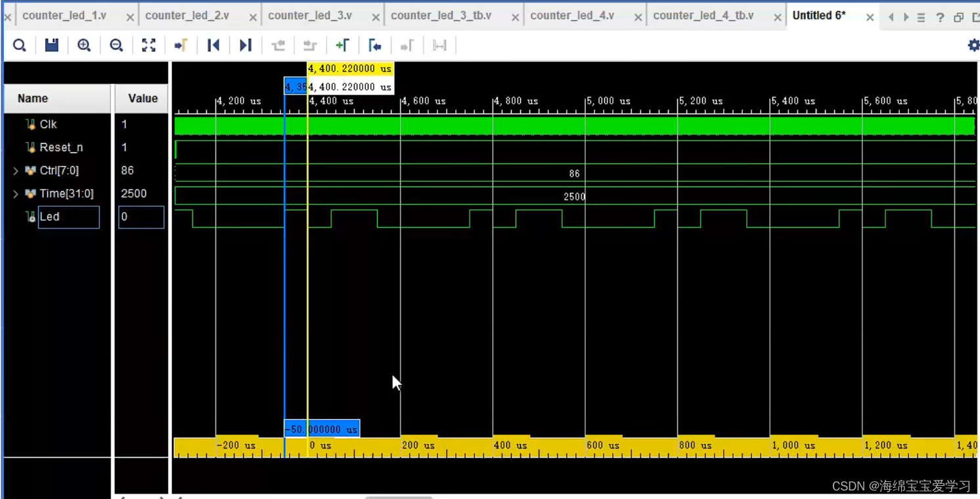Screen dimensions: 980x499
Task: Close the counter_led_4.v tab
Action: click(638, 18)
